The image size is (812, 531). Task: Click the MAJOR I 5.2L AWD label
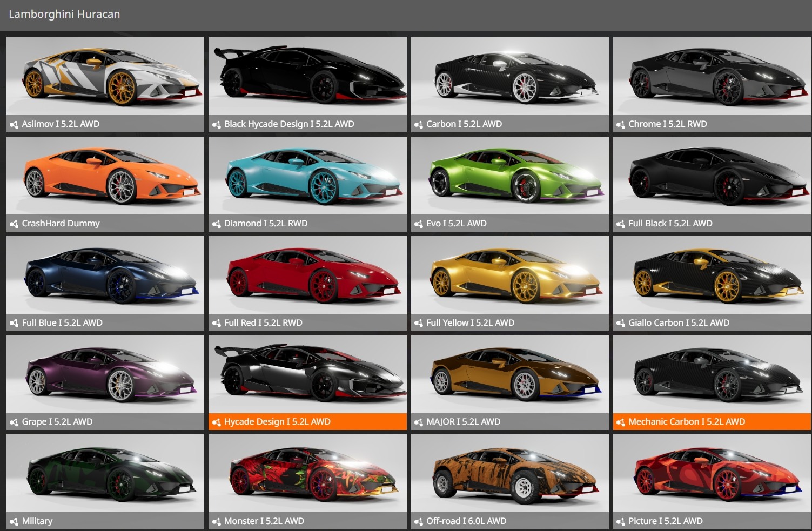(x=463, y=422)
